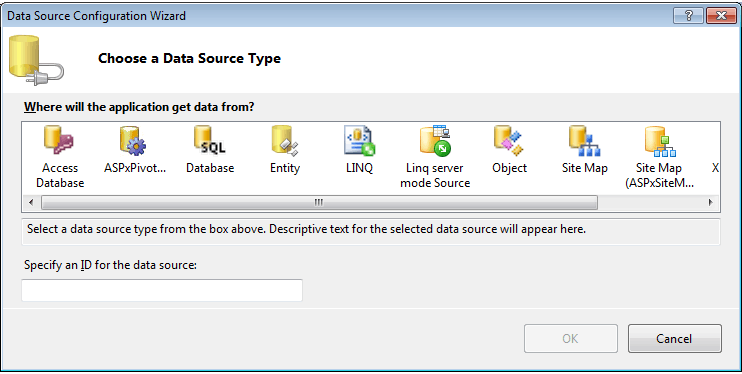Select the Access Database data source icon
The width and height of the screenshot is (742, 374).
click(60, 140)
